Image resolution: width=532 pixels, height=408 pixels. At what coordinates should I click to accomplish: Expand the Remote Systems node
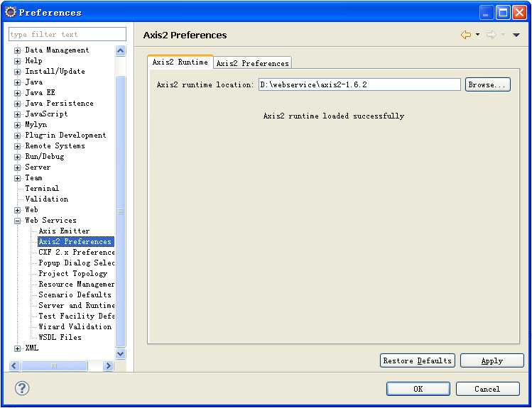tap(17, 146)
